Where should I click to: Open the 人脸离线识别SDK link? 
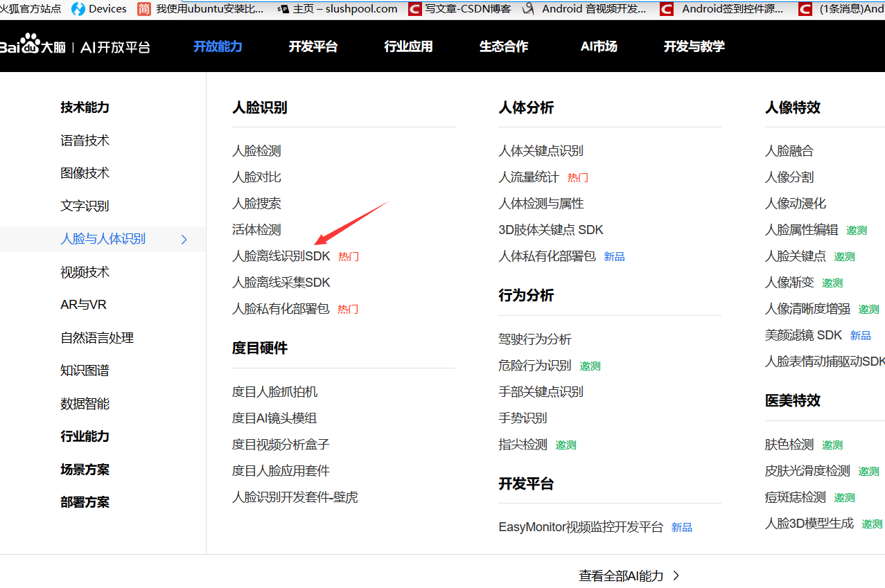pyautogui.click(x=281, y=256)
